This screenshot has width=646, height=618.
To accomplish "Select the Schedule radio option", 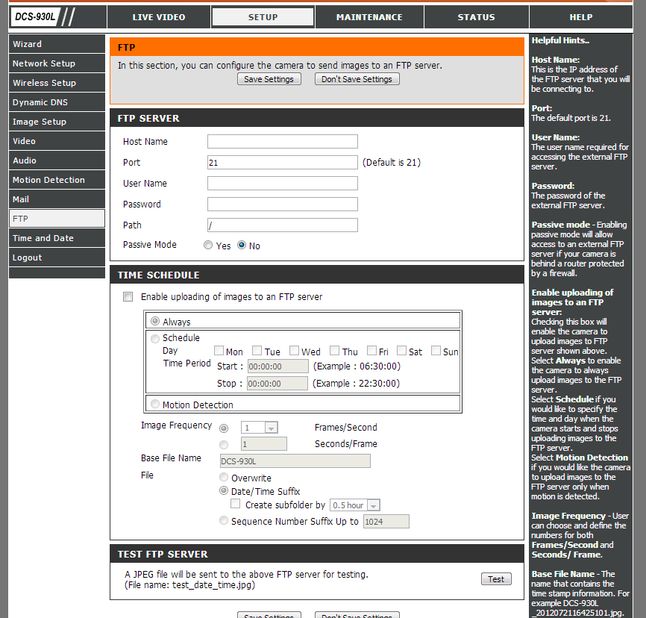I will [x=155, y=339].
